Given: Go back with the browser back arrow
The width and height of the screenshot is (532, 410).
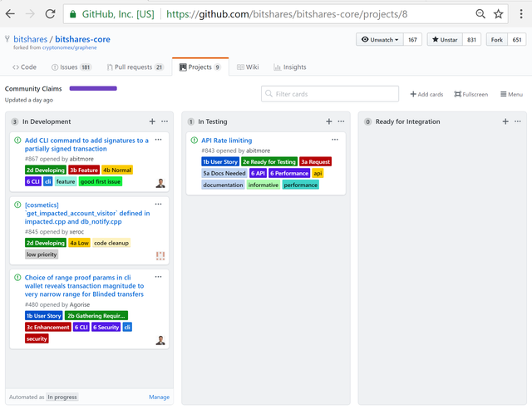Looking at the screenshot, I should (10, 14).
